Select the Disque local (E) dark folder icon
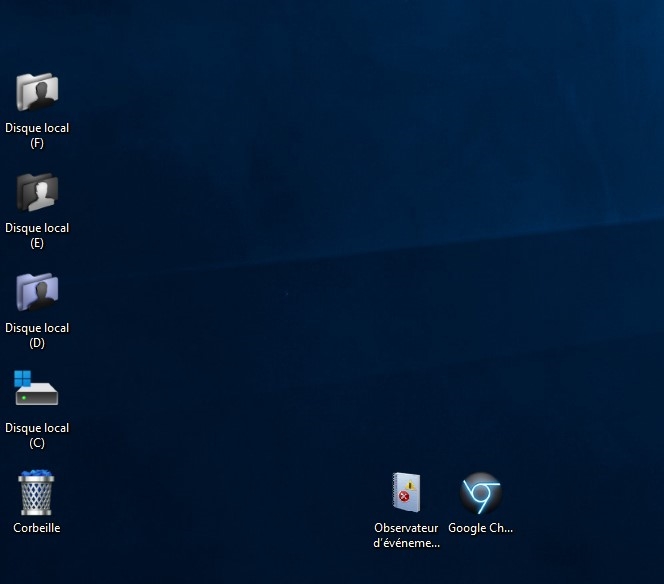Screen dimensions: 664x584 [37, 193]
